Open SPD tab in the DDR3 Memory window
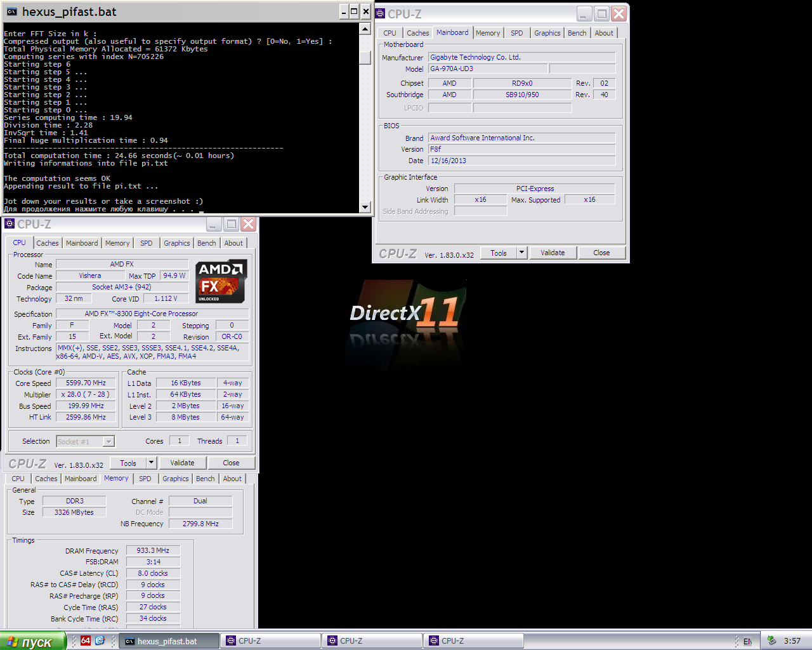 tap(145, 479)
